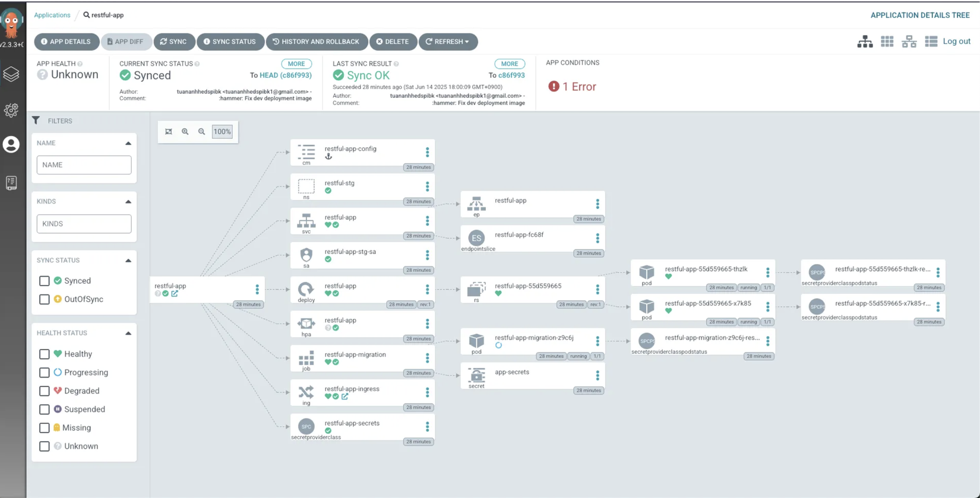The height and width of the screenshot is (498, 980).
Task: Switch to the list view icon
Action: (931, 42)
